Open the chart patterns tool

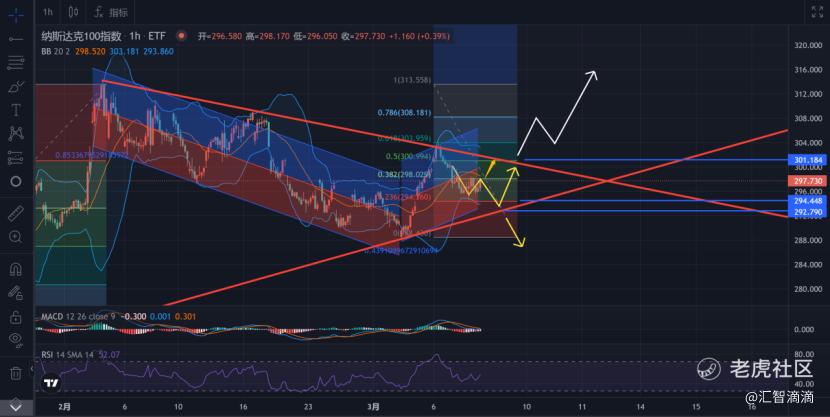(16, 133)
